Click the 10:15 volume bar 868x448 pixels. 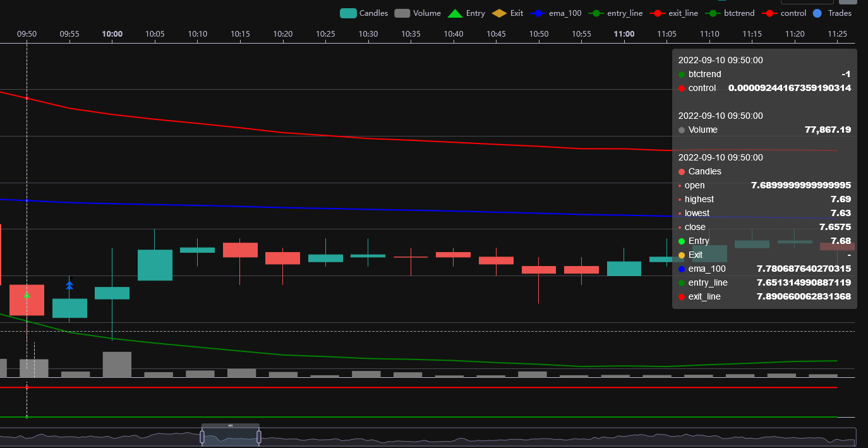click(x=241, y=373)
